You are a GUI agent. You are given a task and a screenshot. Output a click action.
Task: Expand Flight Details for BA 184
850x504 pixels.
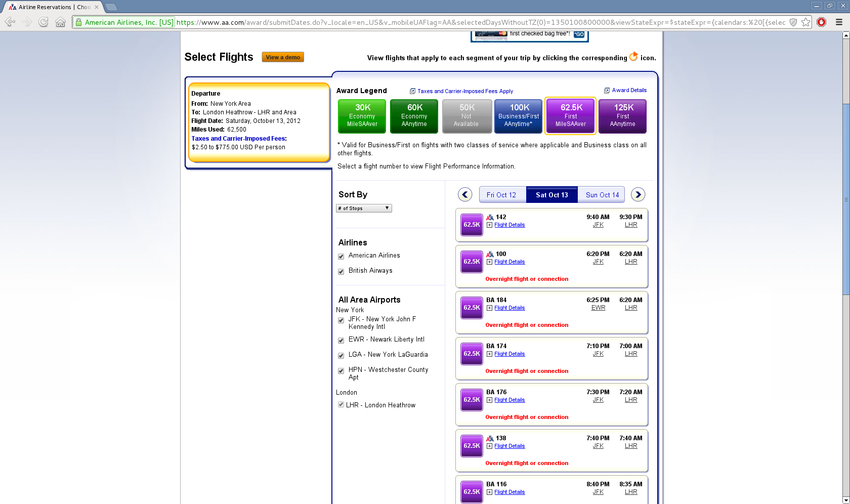point(509,308)
